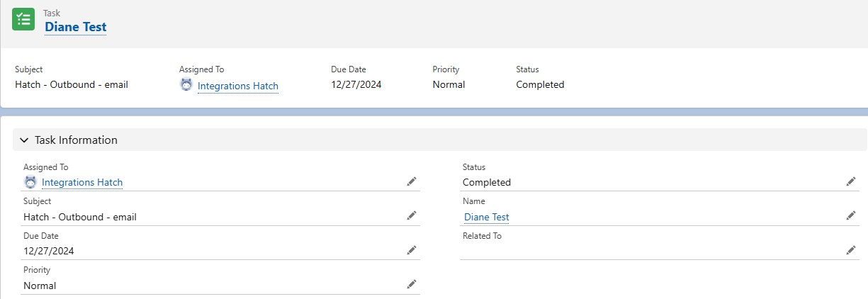Click pencil icon to edit Subject
Image resolution: width=868 pixels, height=299 pixels.
click(x=412, y=215)
